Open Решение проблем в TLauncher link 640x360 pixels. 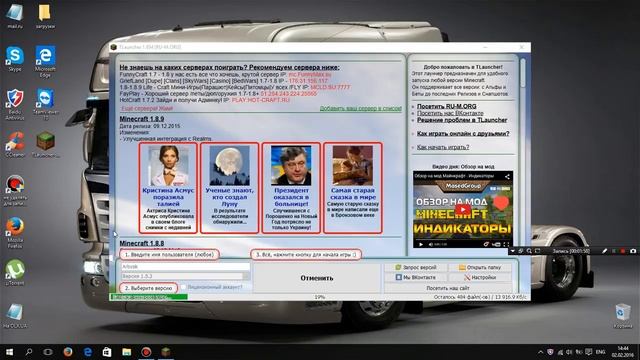(462, 120)
